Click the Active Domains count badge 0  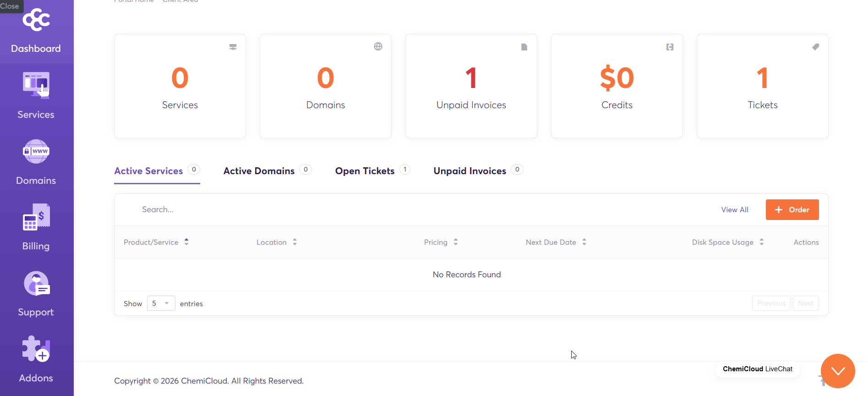pos(306,170)
